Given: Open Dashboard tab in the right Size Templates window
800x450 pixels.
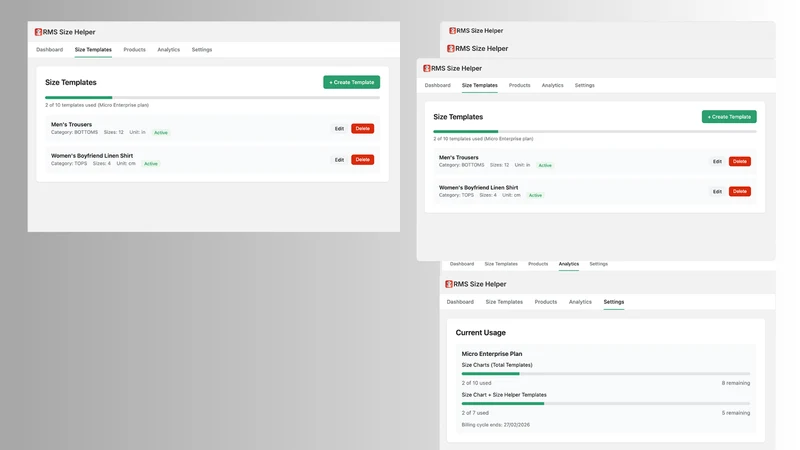Looking at the screenshot, I should (x=438, y=85).
